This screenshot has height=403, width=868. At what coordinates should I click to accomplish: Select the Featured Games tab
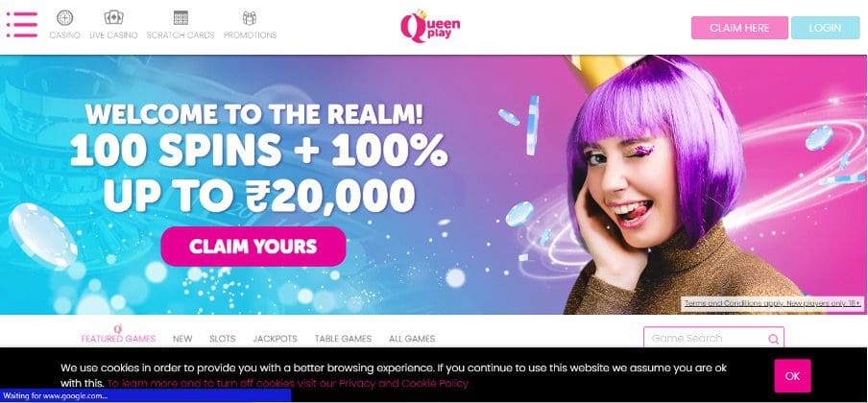coord(118,338)
